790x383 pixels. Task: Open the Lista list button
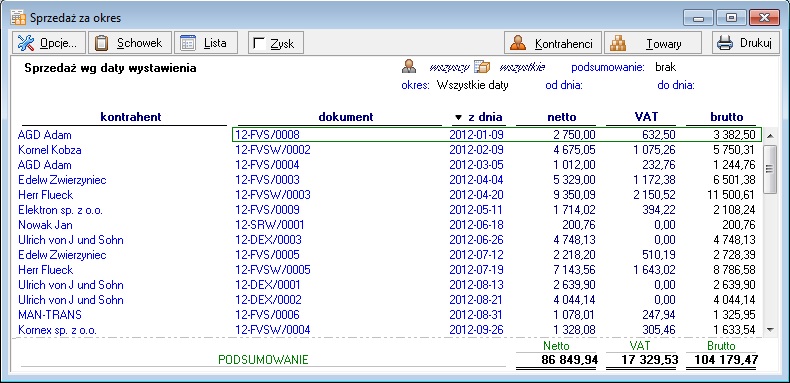pyautogui.click(x=207, y=43)
